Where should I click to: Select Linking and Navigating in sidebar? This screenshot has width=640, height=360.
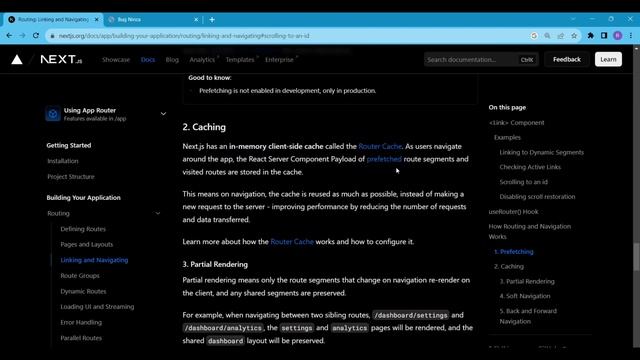pos(94,260)
